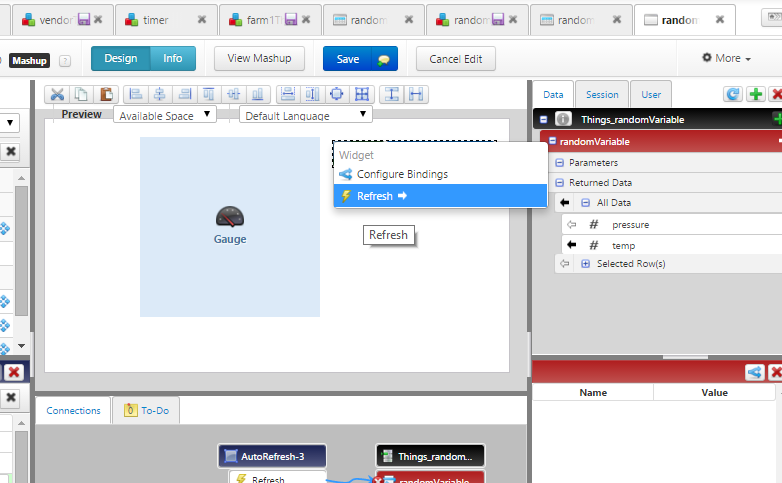Viewport: 782px width, 483px height.
Task: Collapse the All Data node
Action: [x=586, y=203]
